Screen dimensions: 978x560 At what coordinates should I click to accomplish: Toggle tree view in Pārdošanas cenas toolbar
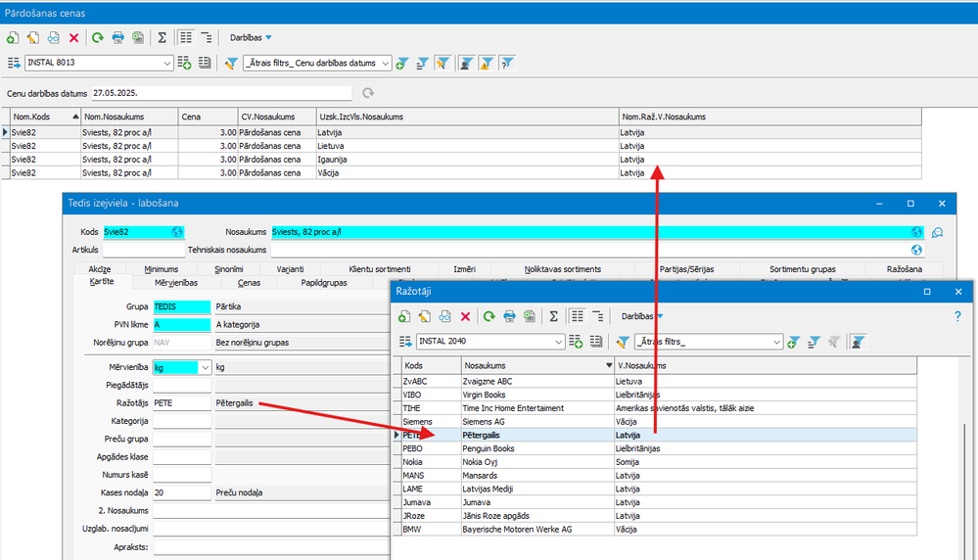207,38
